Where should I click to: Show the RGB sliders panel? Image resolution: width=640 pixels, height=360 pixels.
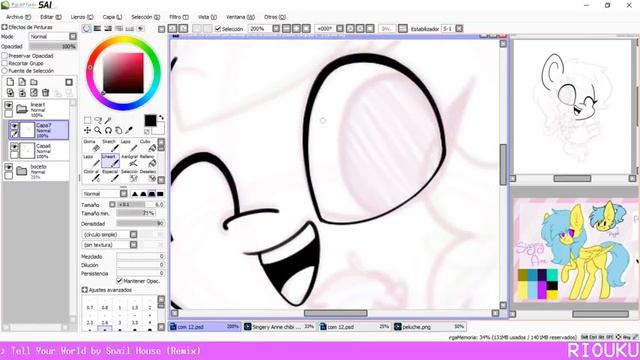point(97,29)
